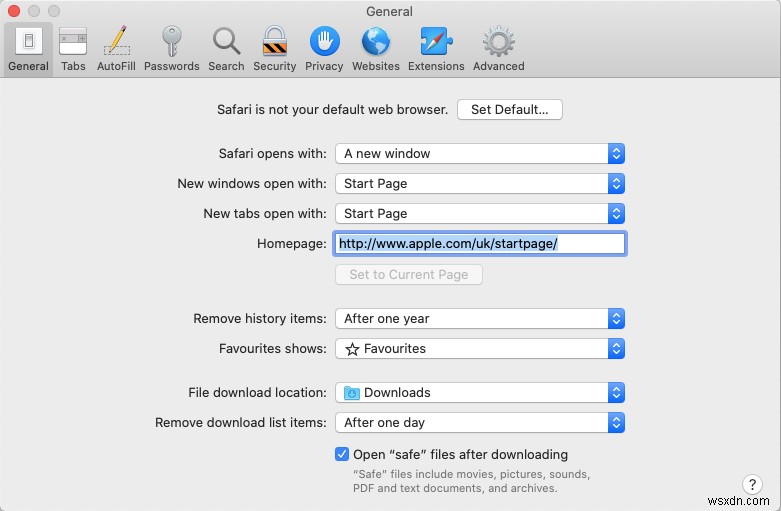Screen dimensions: 781x511
Task: Open the Security padlock pane
Action: coord(274,48)
